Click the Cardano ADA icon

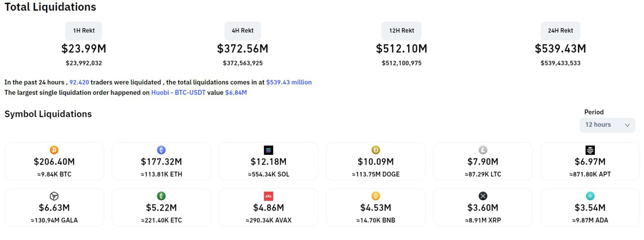click(x=590, y=196)
